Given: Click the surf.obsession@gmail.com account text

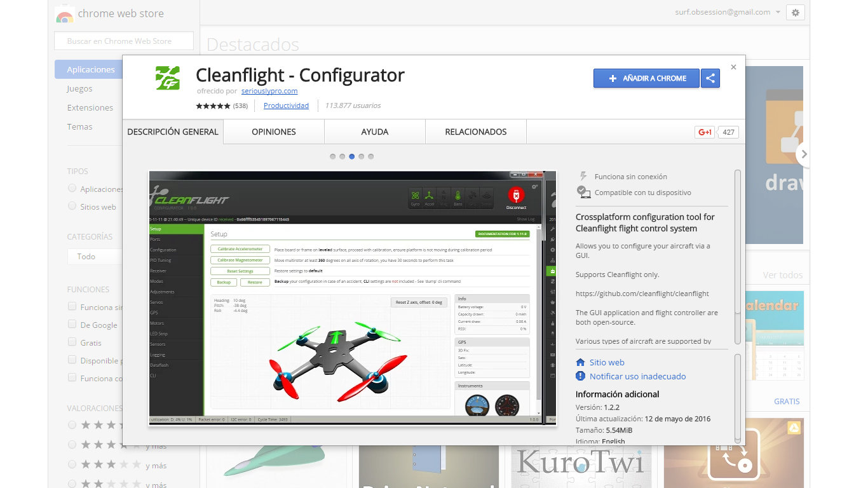Looking at the screenshot, I should pyautogui.click(x=722, y=12).
